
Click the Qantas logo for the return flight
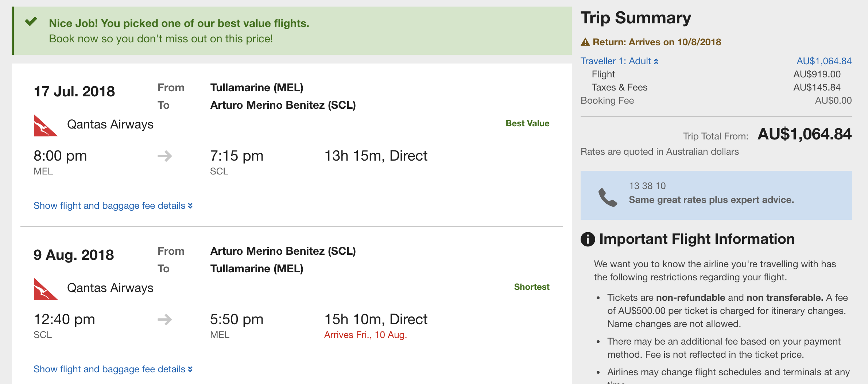(x=46, y=289)
